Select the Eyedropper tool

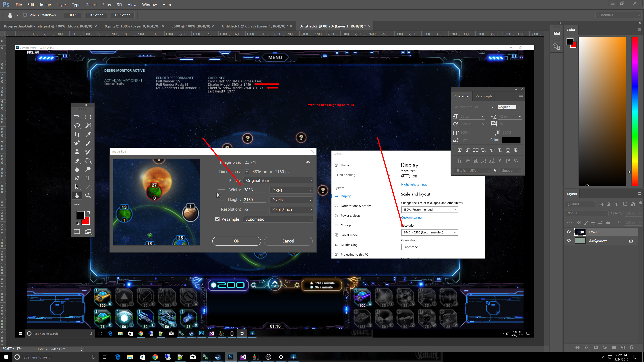click(x=88, y=134)
